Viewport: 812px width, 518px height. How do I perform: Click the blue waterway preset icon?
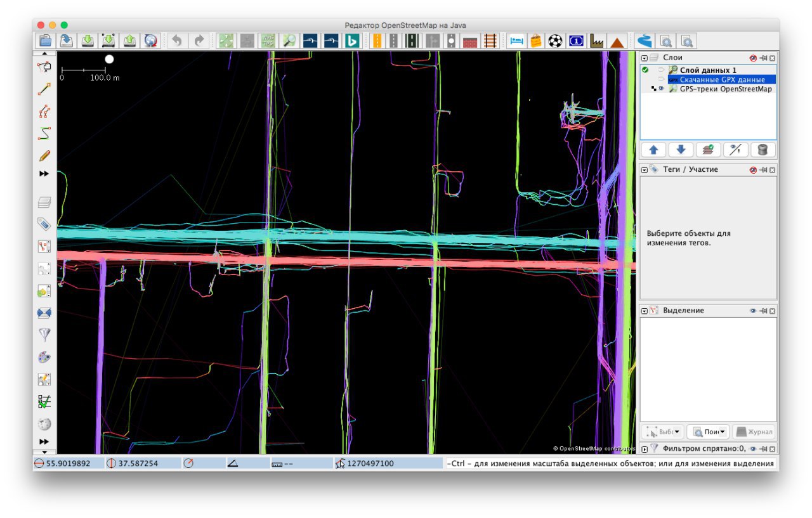click(x=645, y=41)
